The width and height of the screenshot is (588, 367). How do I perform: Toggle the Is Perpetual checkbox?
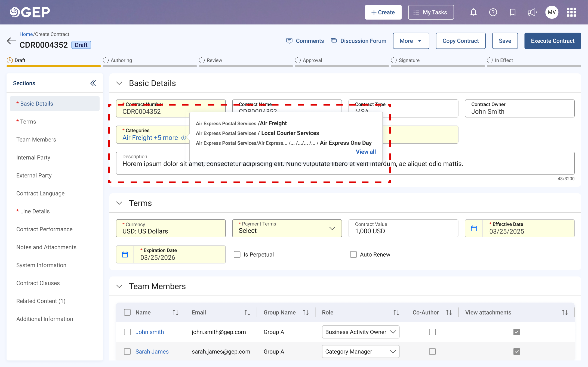237,254
